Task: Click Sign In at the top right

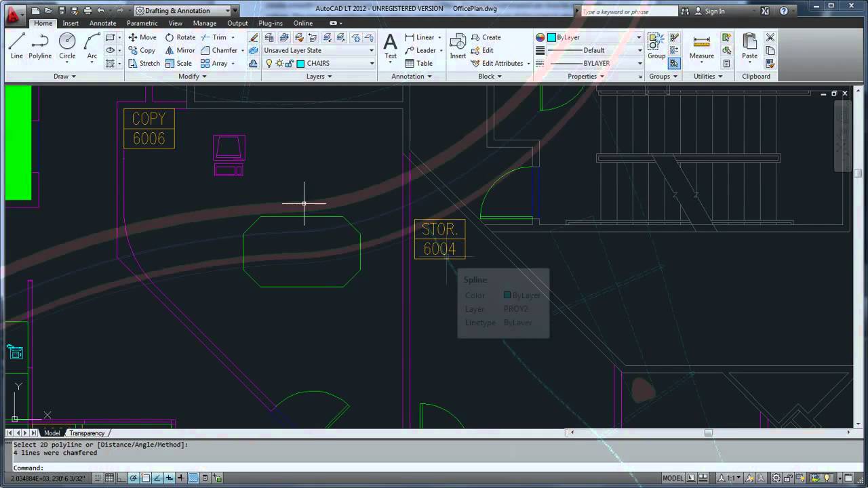Action: (715, 11)
